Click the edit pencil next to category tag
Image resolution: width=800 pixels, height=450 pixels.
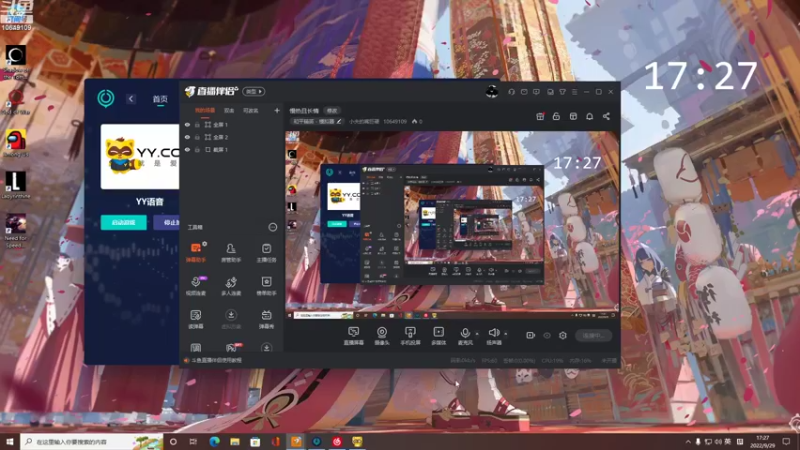339,121
